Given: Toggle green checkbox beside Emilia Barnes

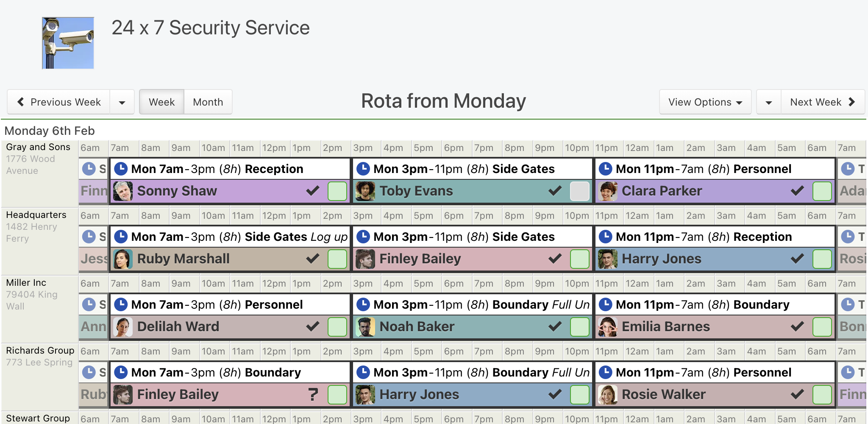Looking at the screenshot, I should pyautogui.click(x=822, y=326).
